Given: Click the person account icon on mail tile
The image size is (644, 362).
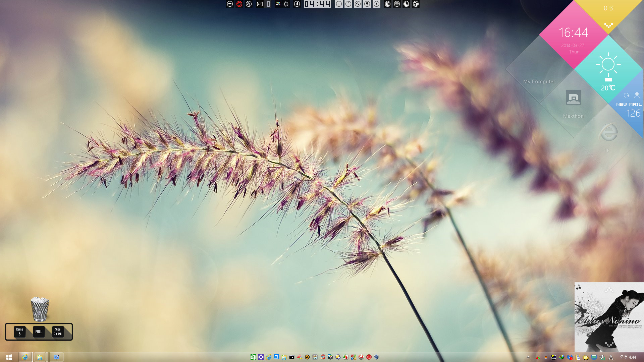Looking at the screenshot, I should point(637,95).
